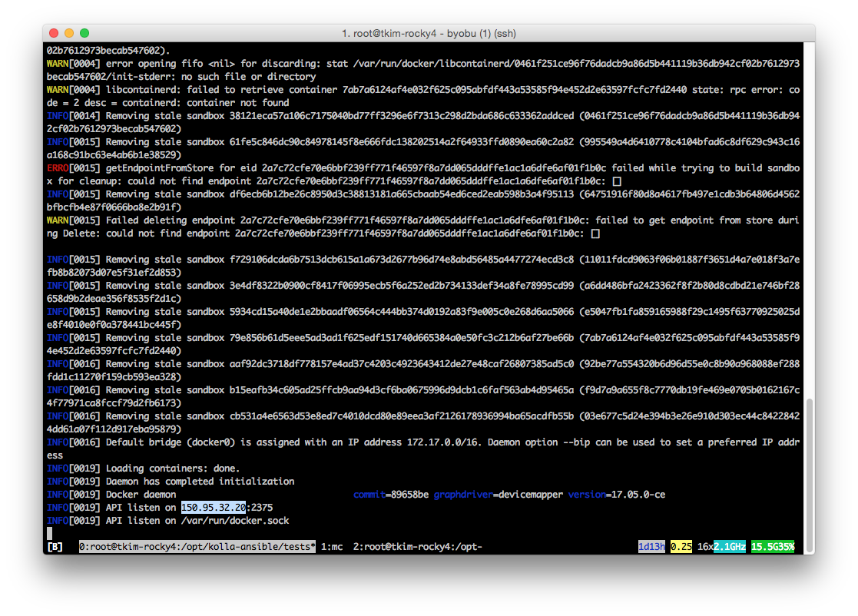The image size is (858, 616).
Task: Click load average '0.25' status indicator
Action: [681, 547]
